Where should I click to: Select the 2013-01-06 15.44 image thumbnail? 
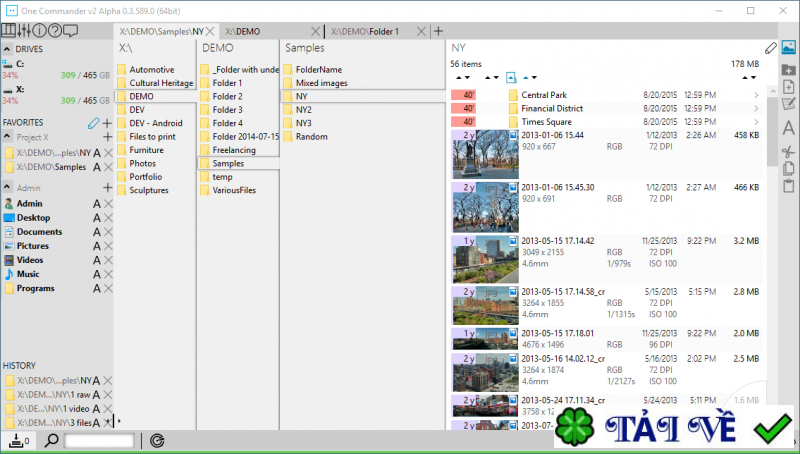pyautogui.click(x=485, y=155)
